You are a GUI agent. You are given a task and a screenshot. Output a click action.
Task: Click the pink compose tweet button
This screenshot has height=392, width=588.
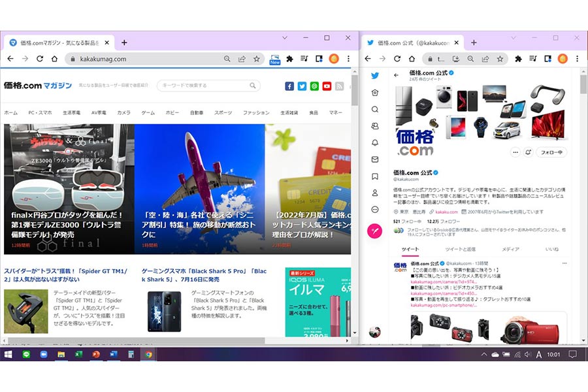(x=374, y=231)
